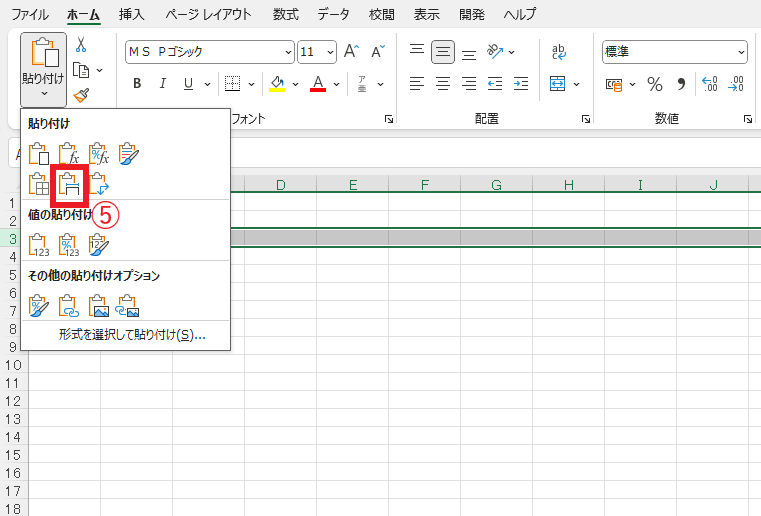Viewport: 761px width, 516px height.
Task: Click the Copy icon in clipboard group
Action: tap(81, 70)
